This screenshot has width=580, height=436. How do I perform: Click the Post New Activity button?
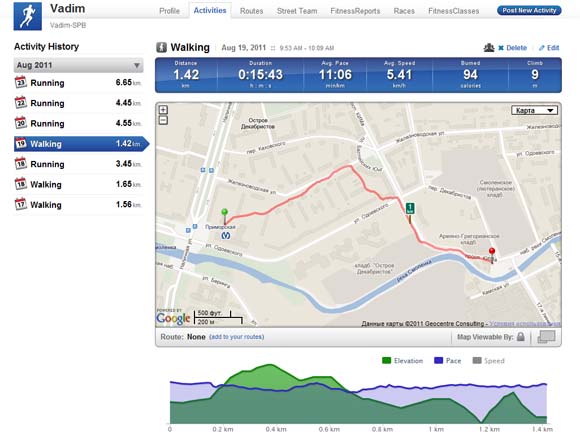(x=529, y=11)
